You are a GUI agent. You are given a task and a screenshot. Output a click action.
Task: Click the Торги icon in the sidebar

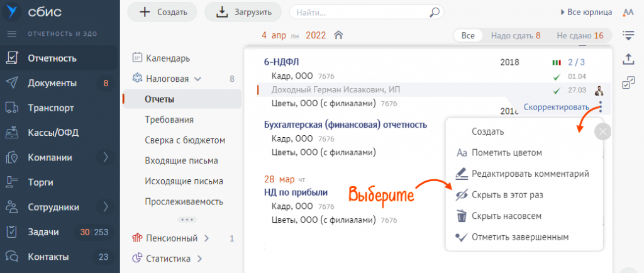12,182
